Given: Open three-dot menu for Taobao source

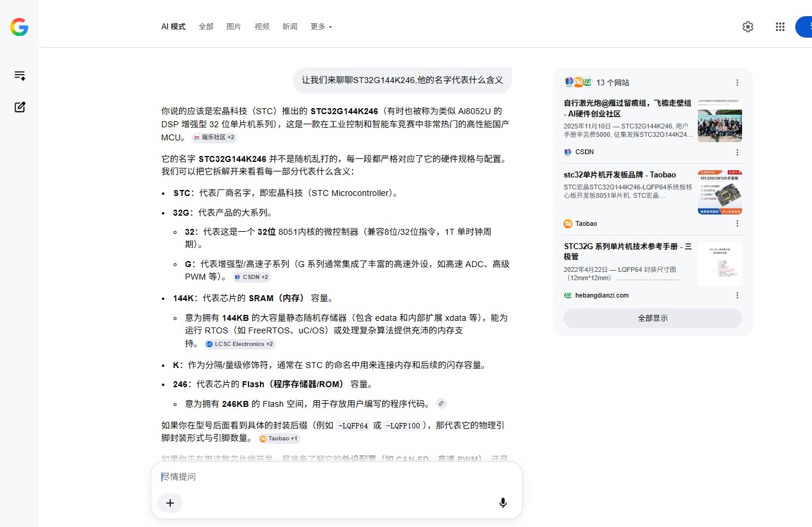Looking at the screenshot, I should (737, 223).
